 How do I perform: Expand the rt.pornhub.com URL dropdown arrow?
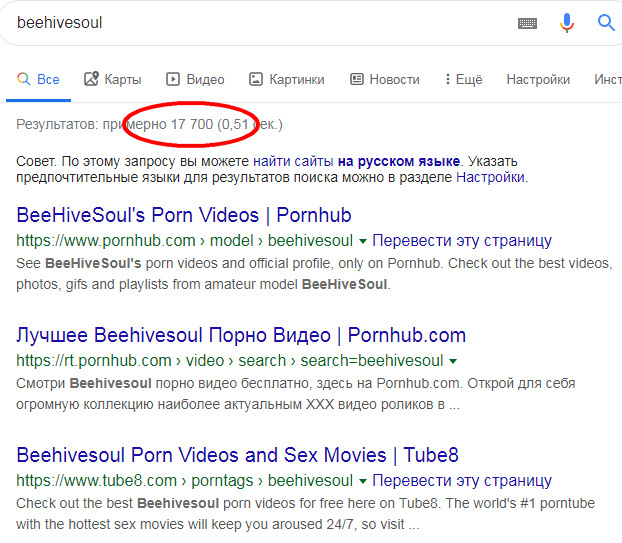coord(453,361)
